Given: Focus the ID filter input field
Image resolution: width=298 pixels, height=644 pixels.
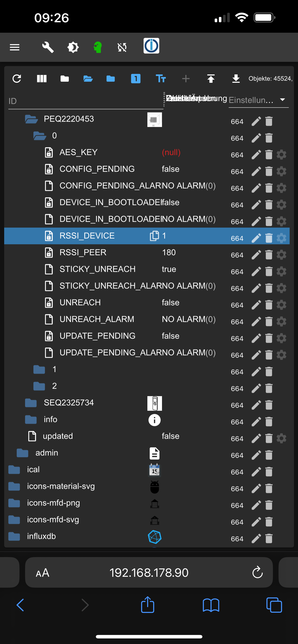Looking at the screenshot, I should 86,101.
